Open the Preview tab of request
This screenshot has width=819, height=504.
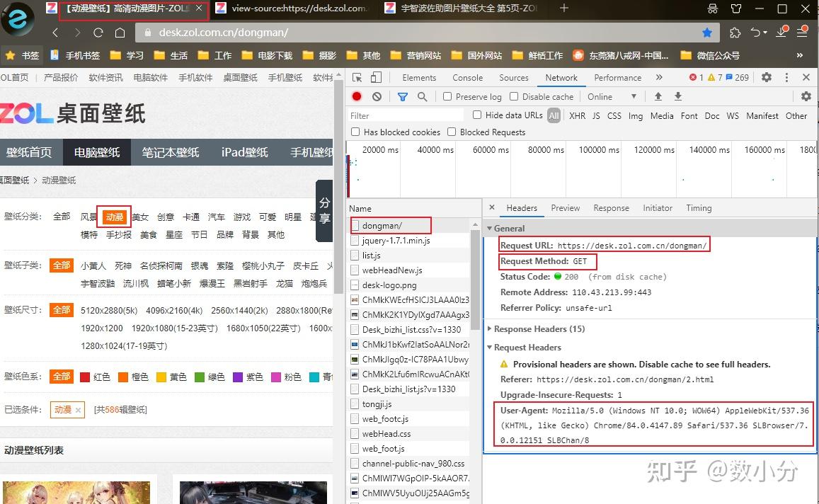pyautogui.click(x=565, y=208)
